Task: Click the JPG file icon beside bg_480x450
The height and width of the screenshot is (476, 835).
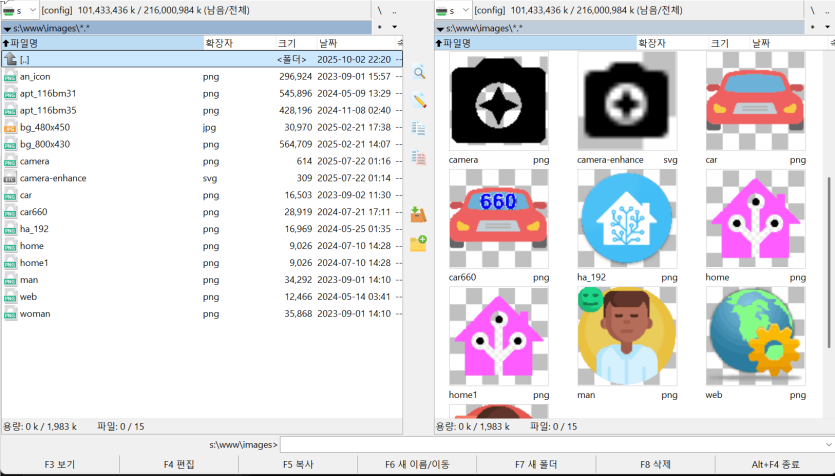Action: (x=10, y=128)
